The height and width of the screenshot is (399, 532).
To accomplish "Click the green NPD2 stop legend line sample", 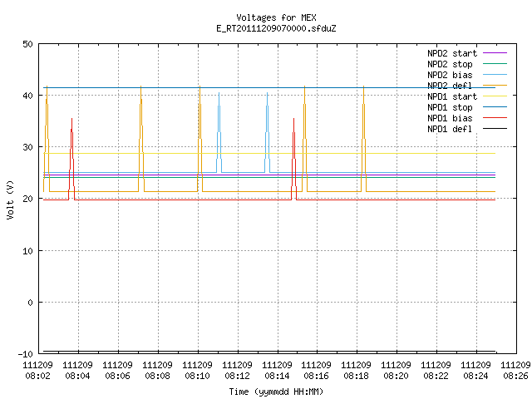I will (495, 63).
